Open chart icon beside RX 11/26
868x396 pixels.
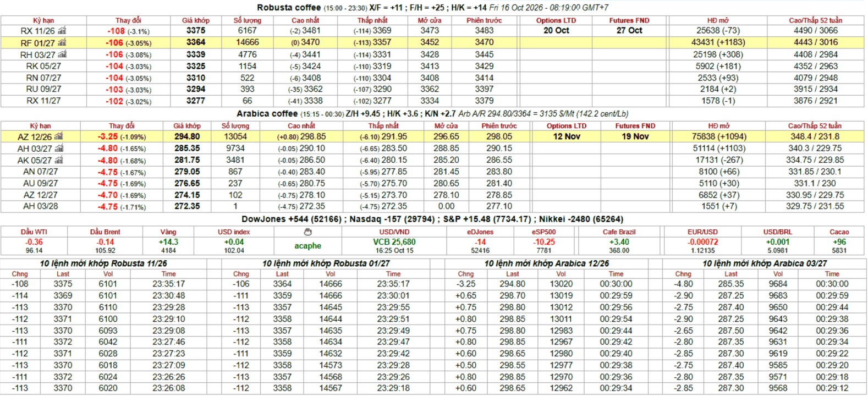pyautogui.click(x=62, y=31)
